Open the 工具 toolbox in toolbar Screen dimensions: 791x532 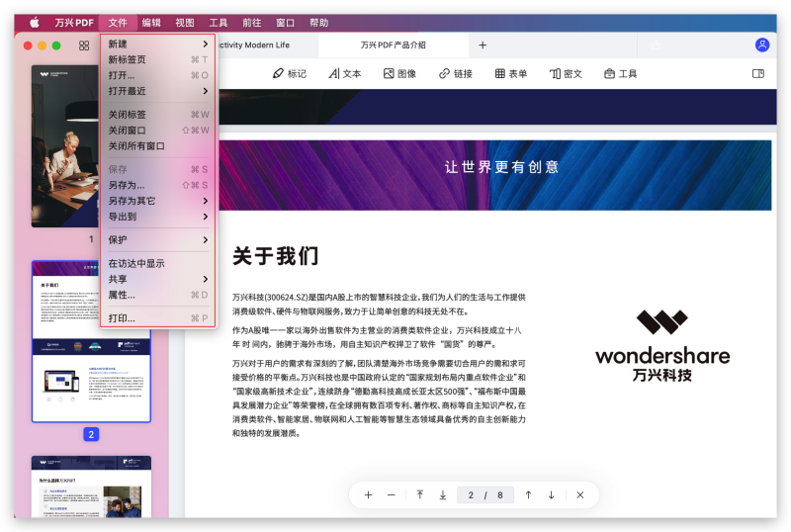click(621, 74)
